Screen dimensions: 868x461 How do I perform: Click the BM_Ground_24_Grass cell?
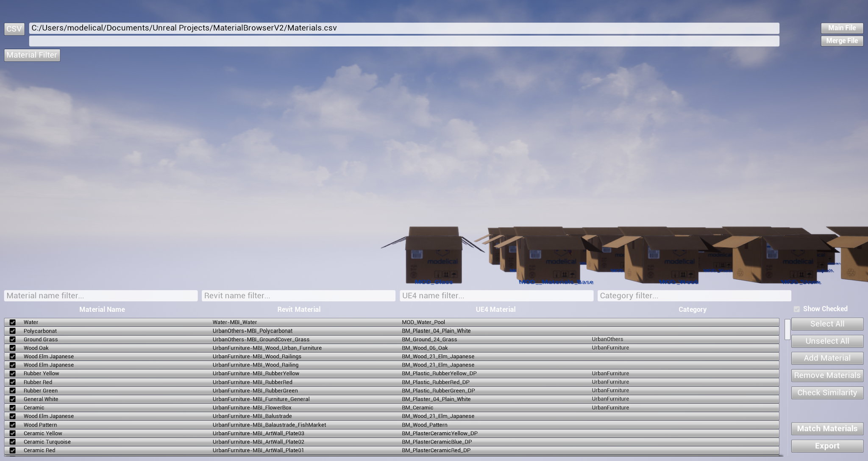[429, 339]
